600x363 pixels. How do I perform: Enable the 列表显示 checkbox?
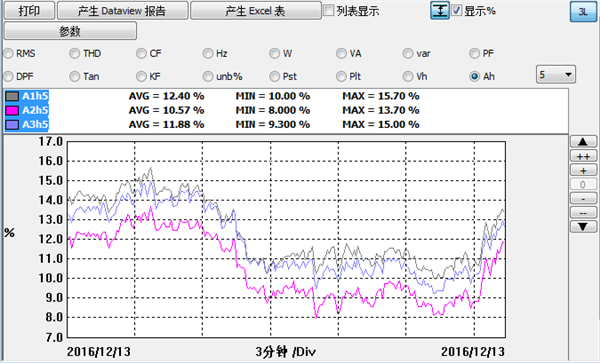pos(328,10)
